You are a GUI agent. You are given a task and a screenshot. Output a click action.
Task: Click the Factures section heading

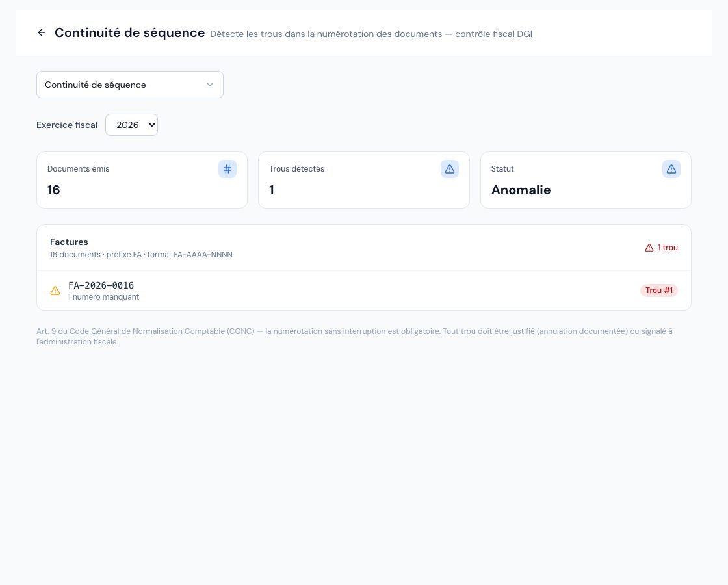pyautogui.click(x=69, y=242)
